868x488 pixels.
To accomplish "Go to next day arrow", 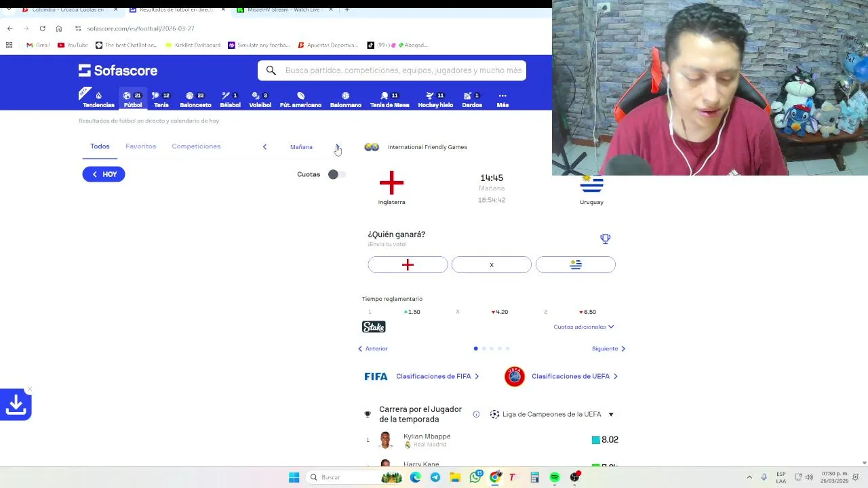I will tap(338, 147).
